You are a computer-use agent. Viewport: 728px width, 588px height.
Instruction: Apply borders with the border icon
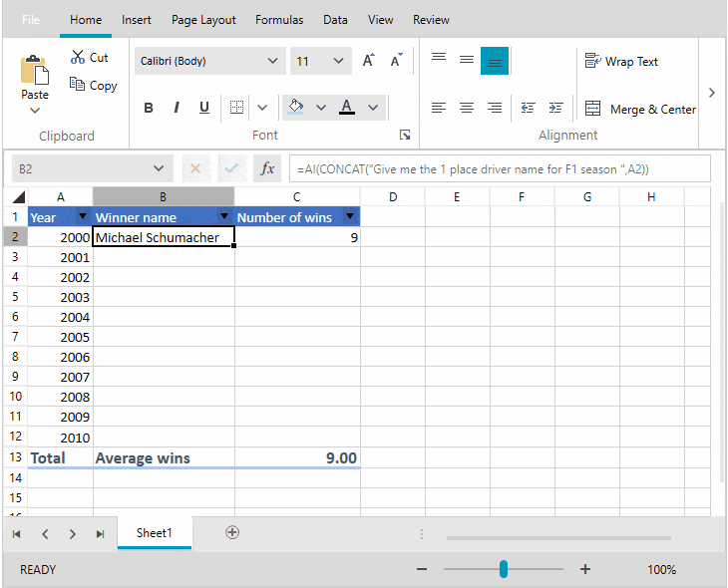pos(236,108)
